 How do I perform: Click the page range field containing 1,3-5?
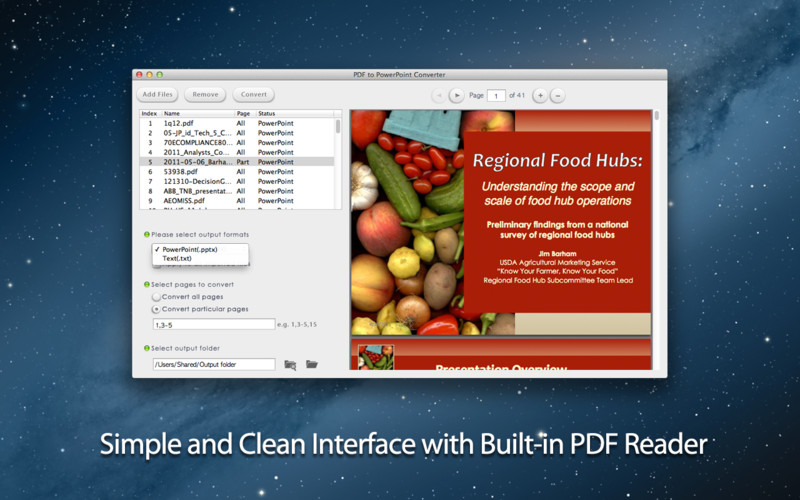tap(214, 324)
